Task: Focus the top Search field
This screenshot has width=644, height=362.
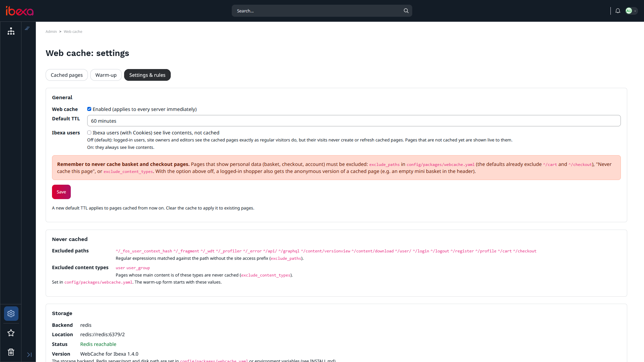Action: click(322, 11)
